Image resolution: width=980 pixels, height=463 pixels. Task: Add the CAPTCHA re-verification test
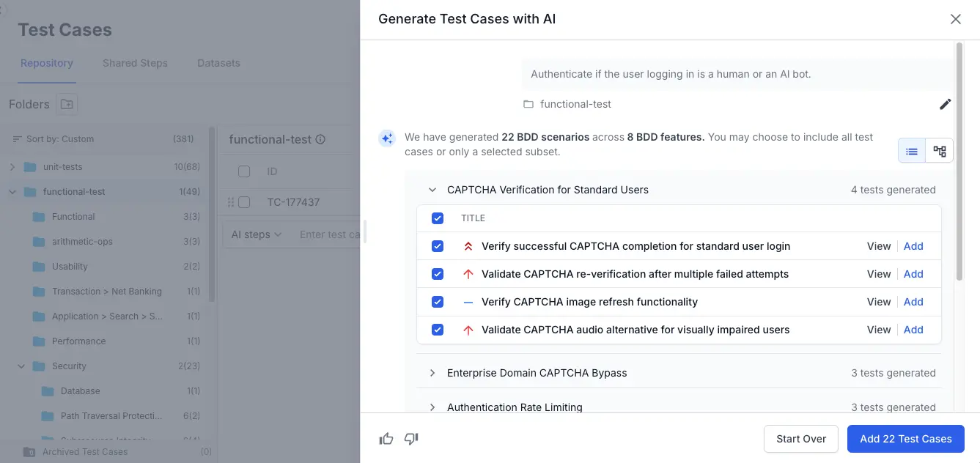913,274
